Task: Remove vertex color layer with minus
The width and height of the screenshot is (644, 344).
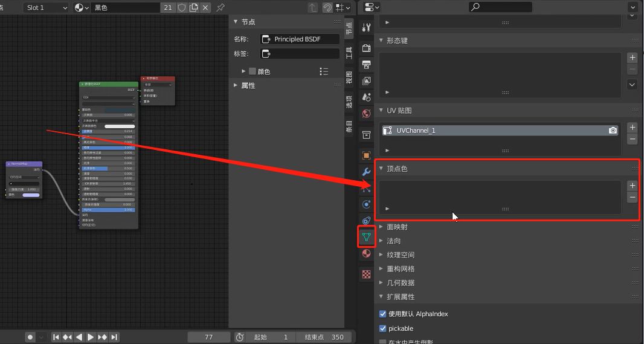Action: pyautogui.click(x=633, y=198)
